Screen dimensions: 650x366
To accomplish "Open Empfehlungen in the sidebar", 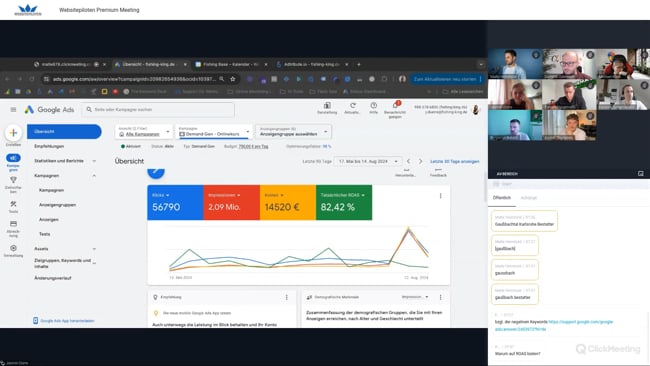I will (x=49, y=146).
